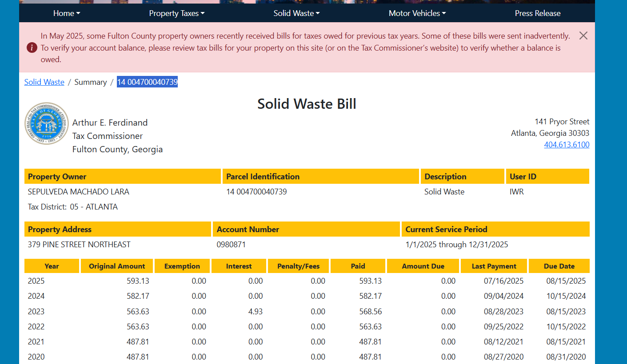
Task: Close the pink alert banner
Action: pos(583,36)
